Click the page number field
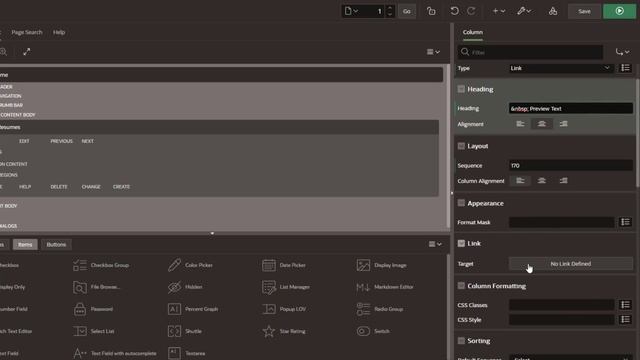 click(x=372, y=11)
